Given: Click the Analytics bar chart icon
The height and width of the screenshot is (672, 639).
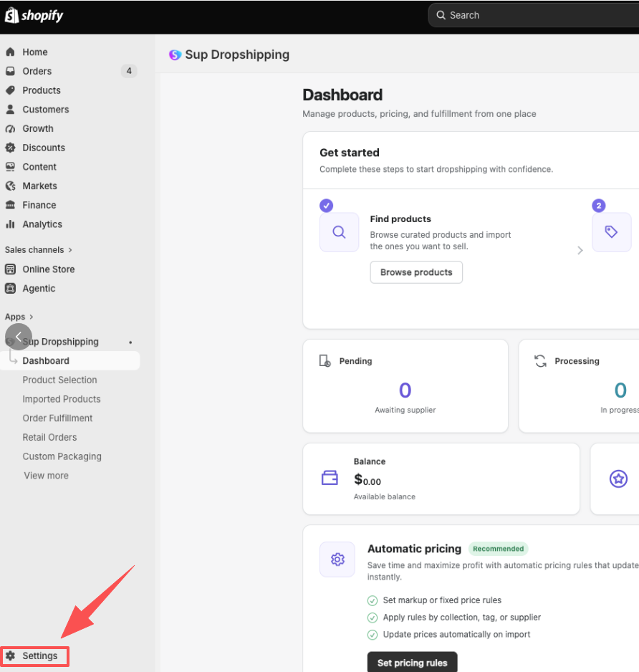Looking at the screenshot, I should (10, 224).
